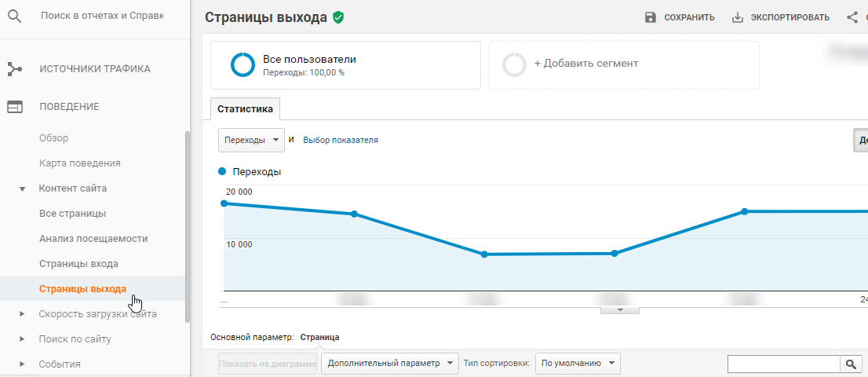Click the green verified shield icon
The width and height of the screenshot is (868, 377).
tap(338, 18)
